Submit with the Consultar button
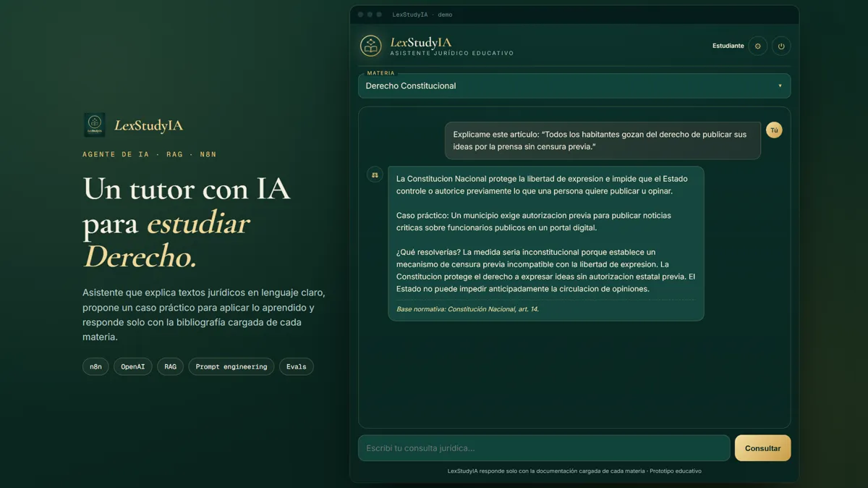The width and height of the screenshot is (868, 488). 762,448
